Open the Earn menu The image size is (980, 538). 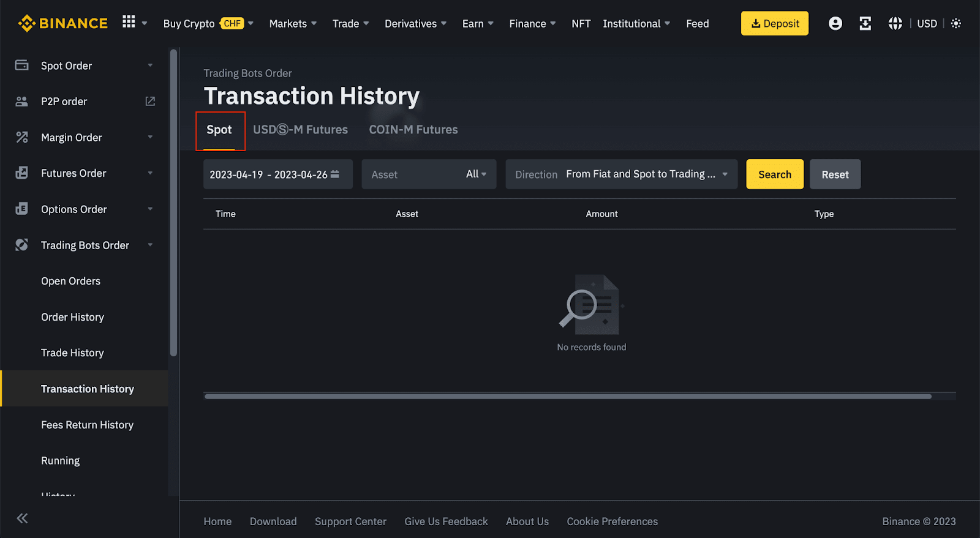pos(478,23)
